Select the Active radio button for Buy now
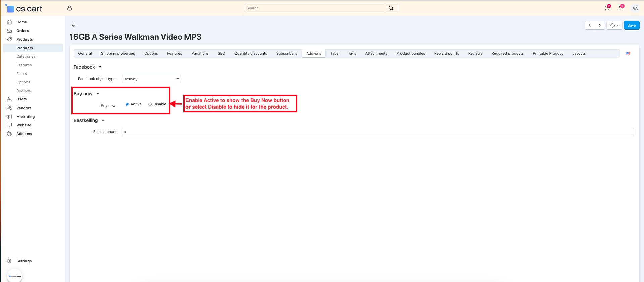644x282 pixels. pyautogui.click(x=127, y=104)
